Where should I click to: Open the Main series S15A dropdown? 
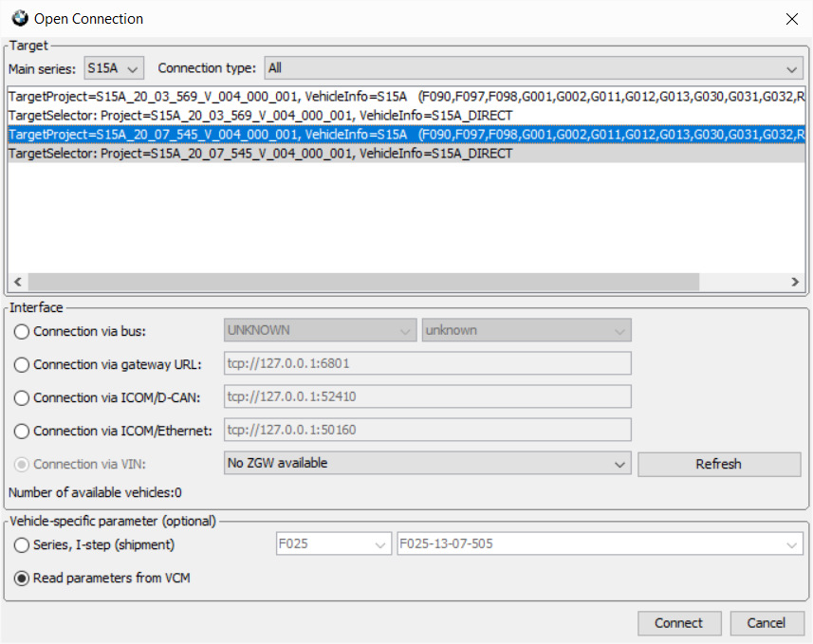(x=114, y=68)
